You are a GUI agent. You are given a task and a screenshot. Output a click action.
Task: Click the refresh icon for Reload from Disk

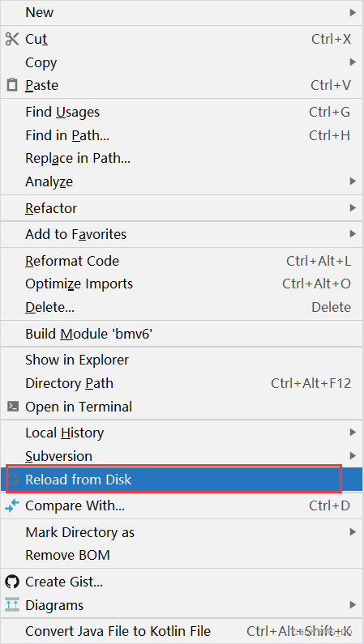coord(13,479)
